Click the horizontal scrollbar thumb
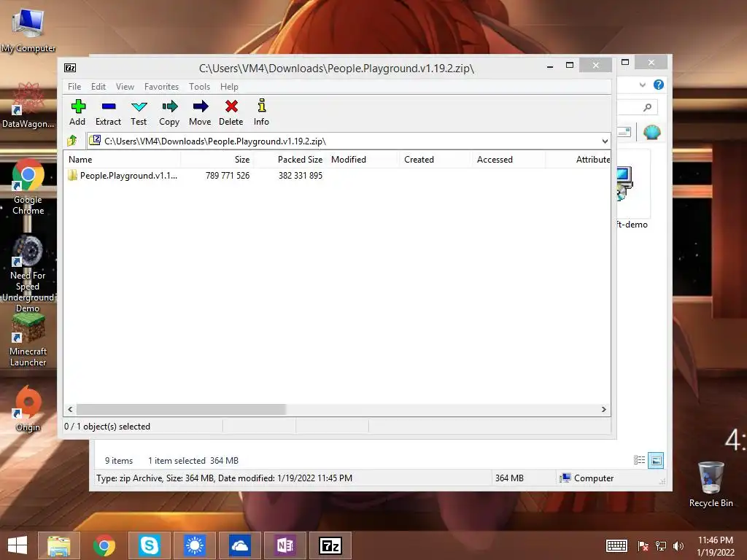The width and height of the screenshot is (747, 560). pos(181,410)
